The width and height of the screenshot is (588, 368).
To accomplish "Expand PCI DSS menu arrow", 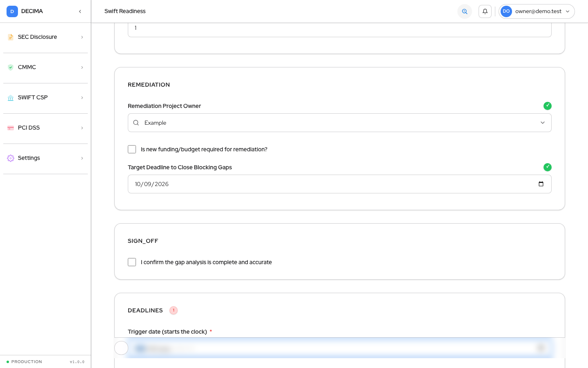I will click(82, 128).
